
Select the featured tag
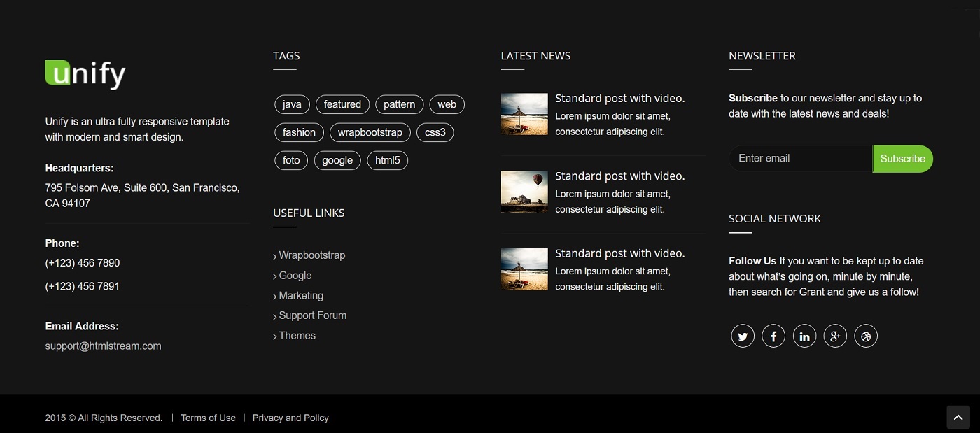point(342,104)
